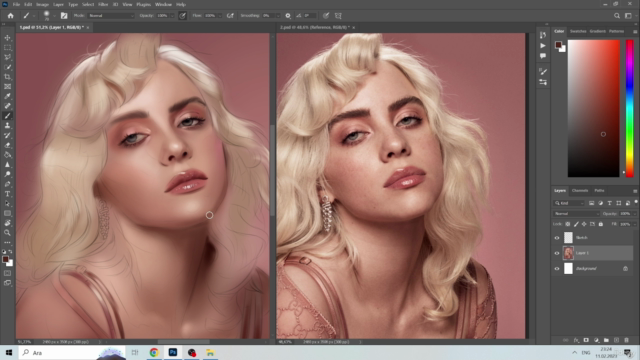Image resolution: width=640 pixels, height=360 pixels.
Task: Open layer Fill dropdown
Action: pos(634,224)
